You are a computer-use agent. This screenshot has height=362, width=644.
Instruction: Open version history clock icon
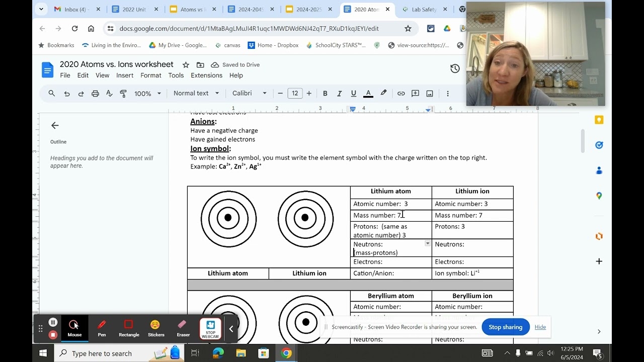[455, 69]
